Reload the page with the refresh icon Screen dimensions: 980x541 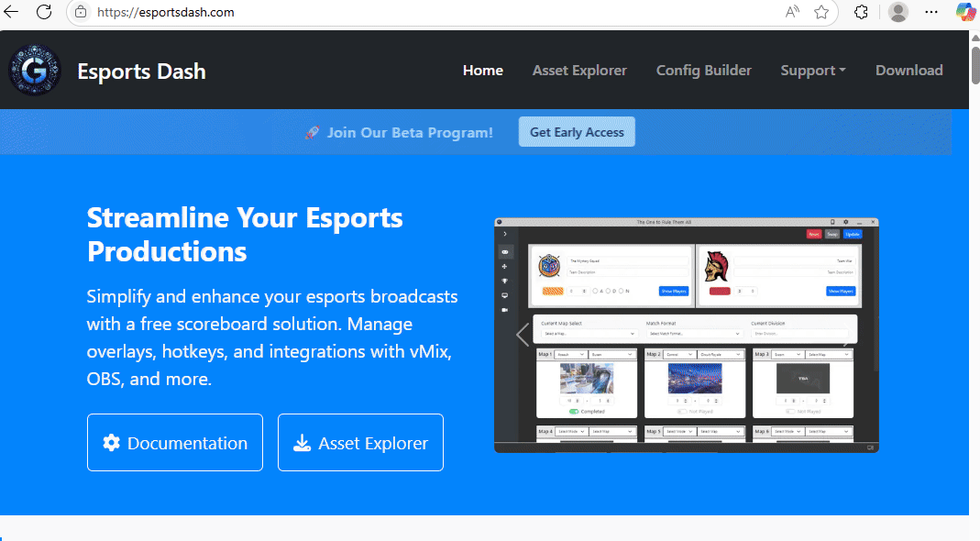tap(44, 12)
